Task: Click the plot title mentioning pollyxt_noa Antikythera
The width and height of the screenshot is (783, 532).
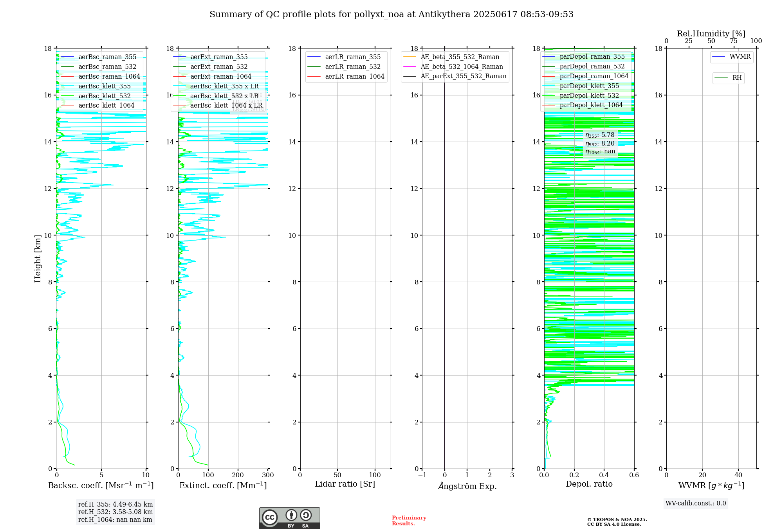Action: point(391,14)
